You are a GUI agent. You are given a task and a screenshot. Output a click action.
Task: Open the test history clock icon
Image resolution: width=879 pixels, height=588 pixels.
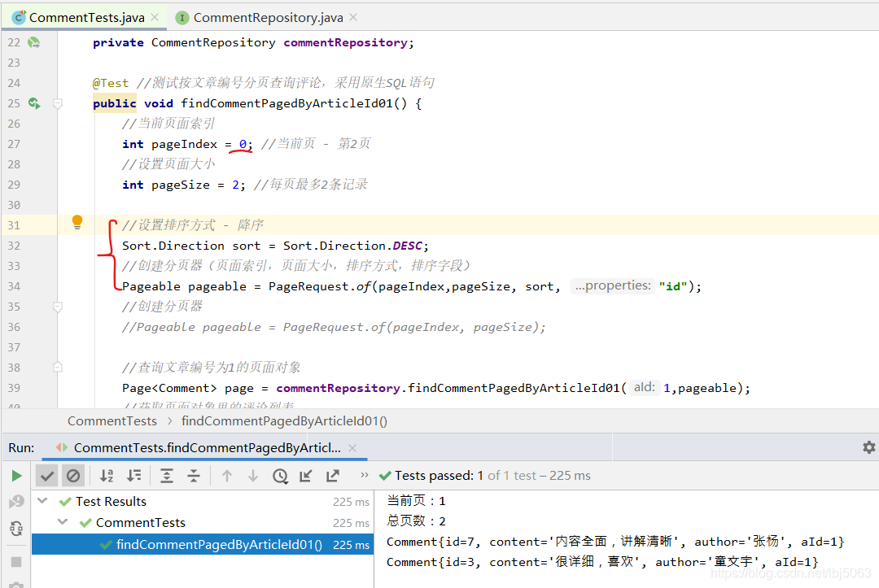pos(280,476)
